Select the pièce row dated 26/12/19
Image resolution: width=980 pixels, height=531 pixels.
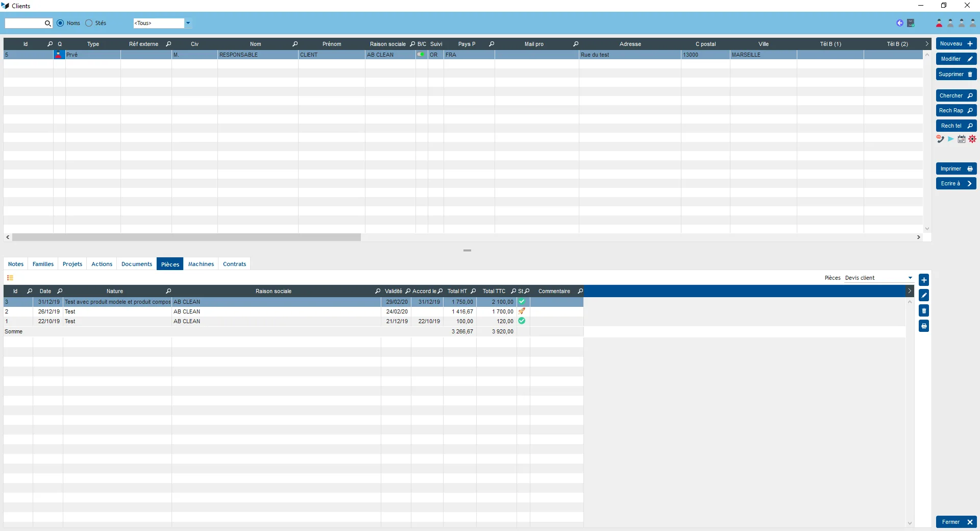pyautogui.click(x=293, y=311)
